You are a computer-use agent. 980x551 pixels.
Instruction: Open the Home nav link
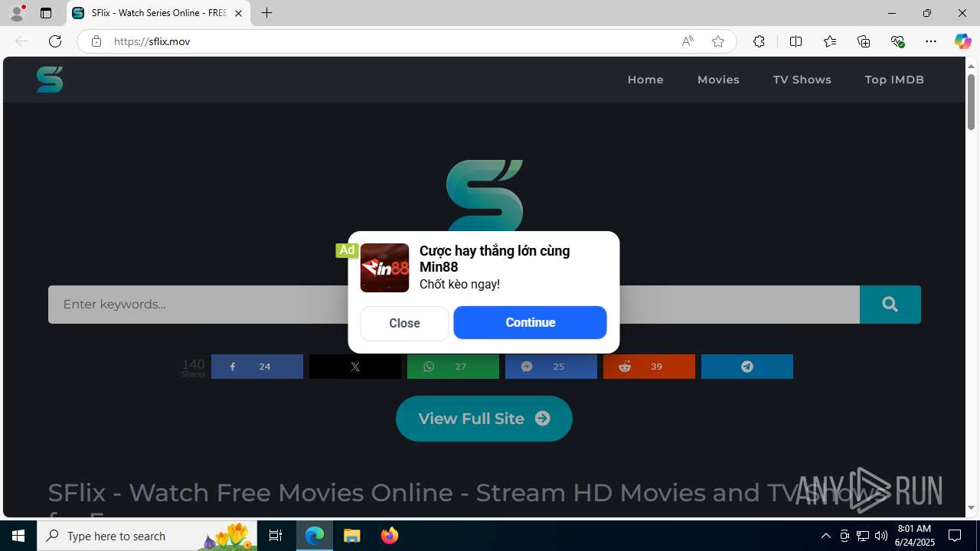(645, 80)
